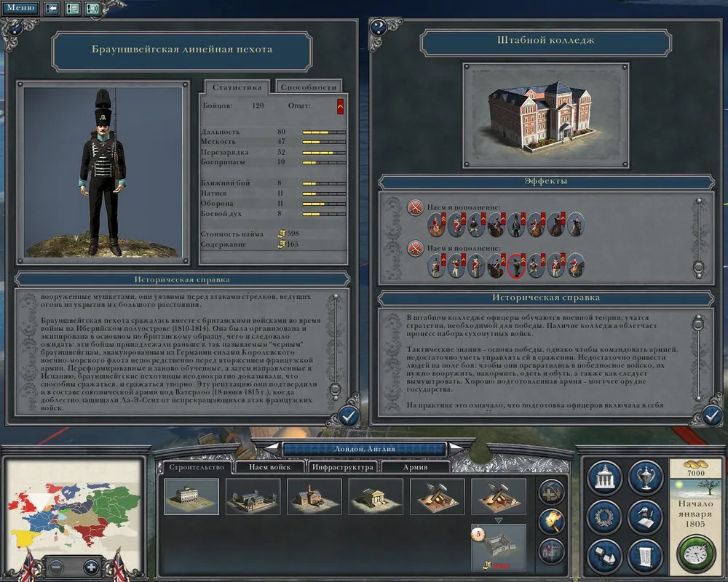
Task: Open the Инфраструктура tab
Action: [x=343, y=467]
